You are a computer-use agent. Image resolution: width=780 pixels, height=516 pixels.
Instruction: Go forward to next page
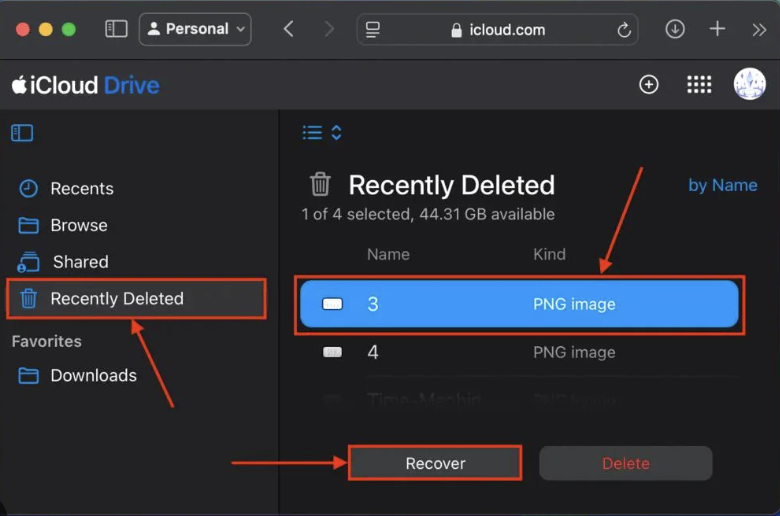[x=329, y=29]
